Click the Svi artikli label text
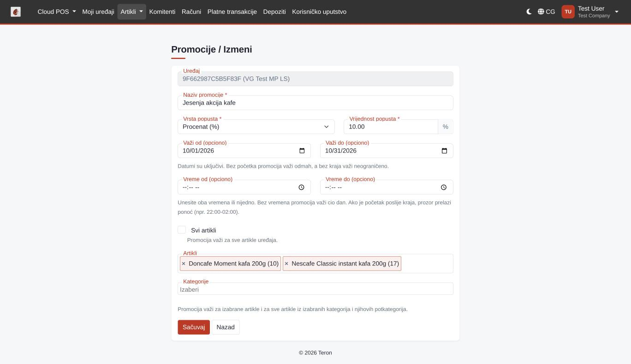Screen dimensions: 631x364 [x=203, y=230]
